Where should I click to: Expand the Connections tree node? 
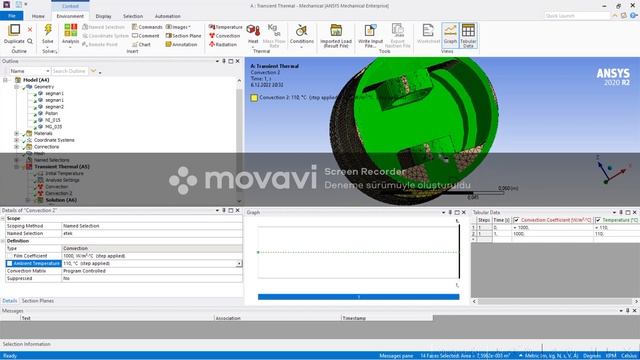pos(16,147)
